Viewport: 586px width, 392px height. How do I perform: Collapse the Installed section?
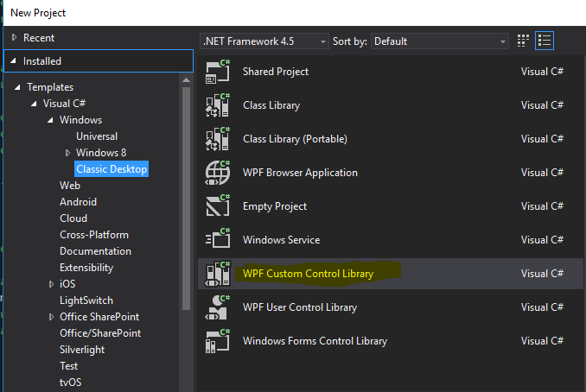(14, 61)
